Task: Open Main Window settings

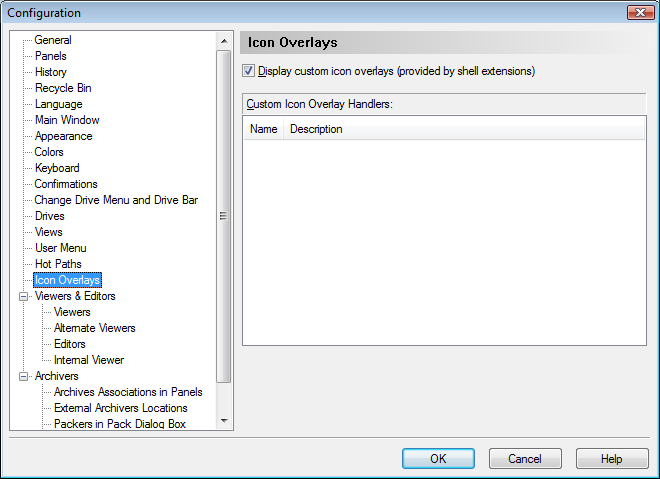Action: tap(67, 120)
